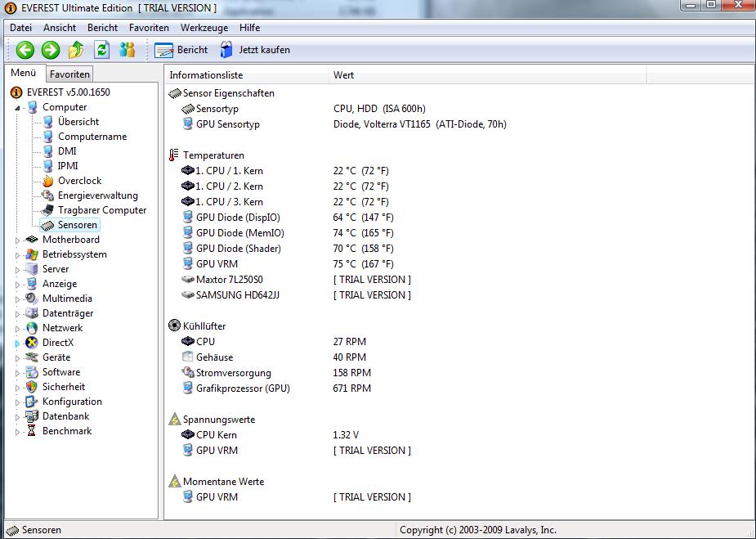Click the green Forward arrow icon

(x=51, y=50)
